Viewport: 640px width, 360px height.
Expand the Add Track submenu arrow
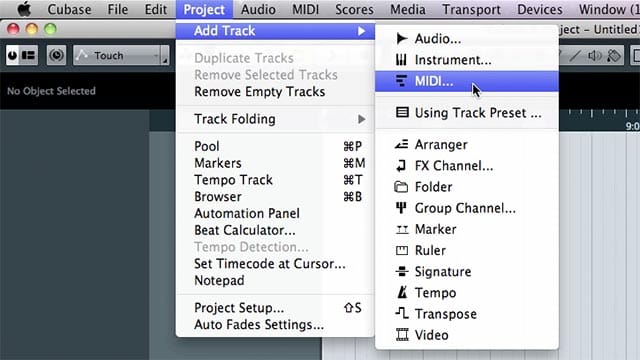pyautogui.click(x=361, y=31)
